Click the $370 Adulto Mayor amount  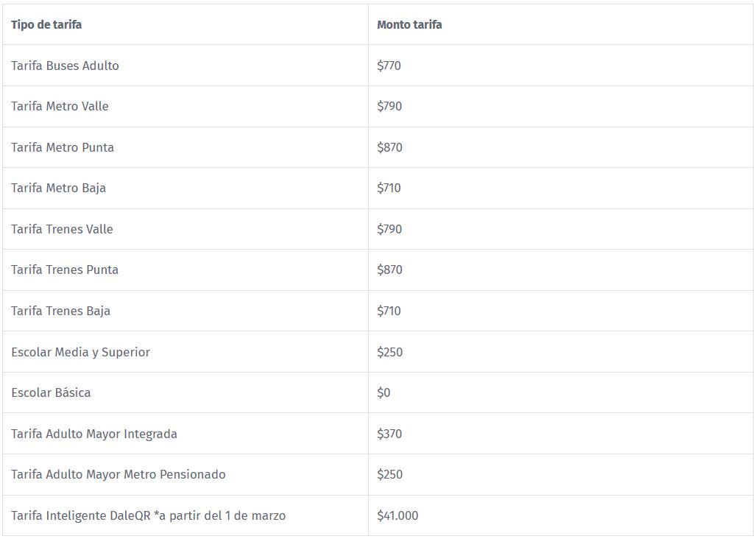pos(389,434)
